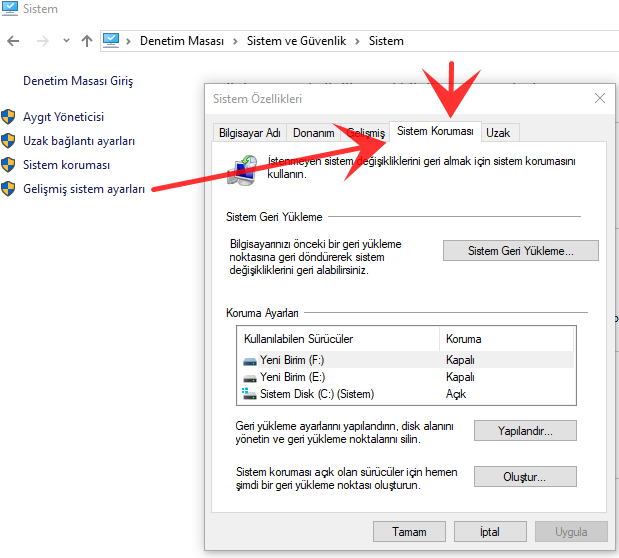Click shield icon beside Uzak bağlantı ayarları
Image resolution: width=619 pixels, height=558 pixels.
8,141
